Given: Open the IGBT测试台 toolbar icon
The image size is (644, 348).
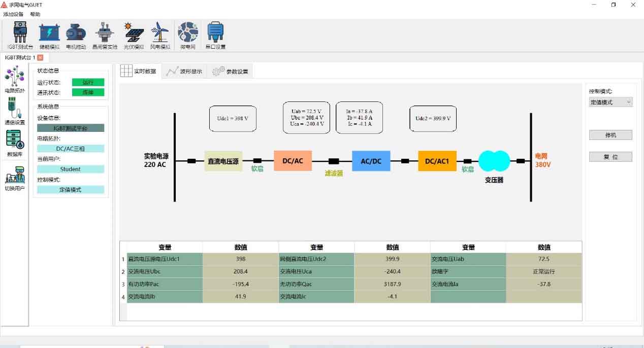Looking at the screenshot, I should 20,36.
